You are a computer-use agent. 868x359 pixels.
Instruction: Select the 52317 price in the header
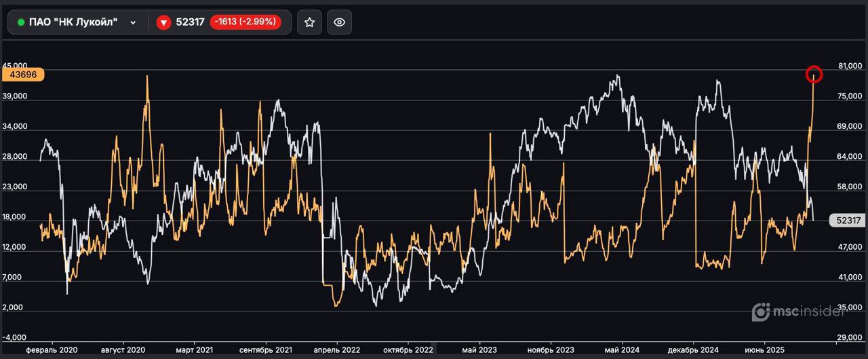[190, 22]
